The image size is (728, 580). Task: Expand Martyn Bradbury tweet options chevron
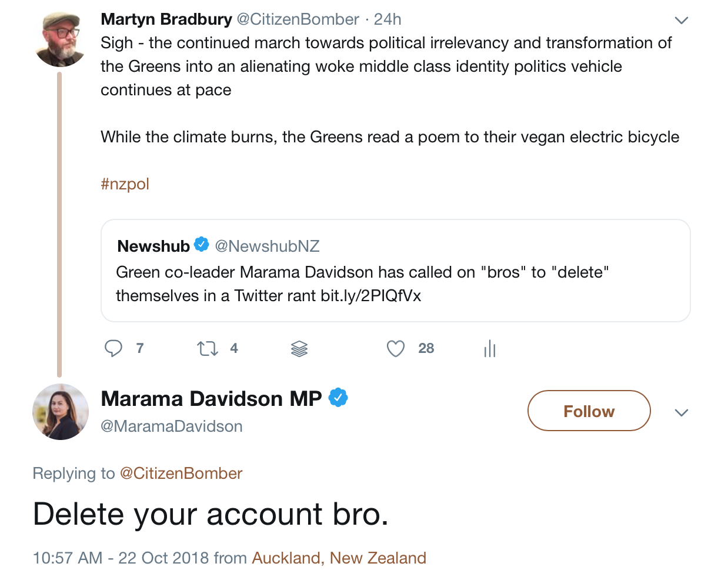point(681,21)
